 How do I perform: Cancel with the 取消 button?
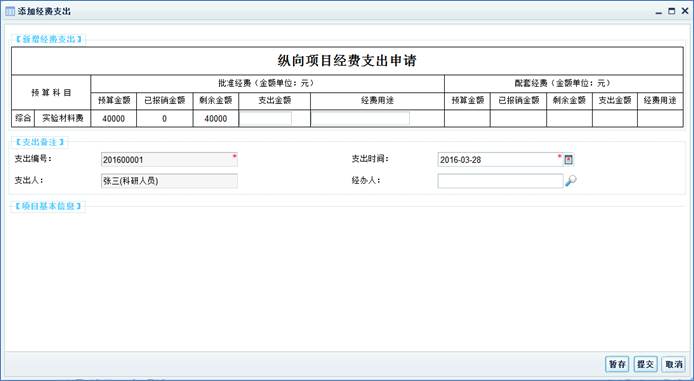click(x=674, y=364)
